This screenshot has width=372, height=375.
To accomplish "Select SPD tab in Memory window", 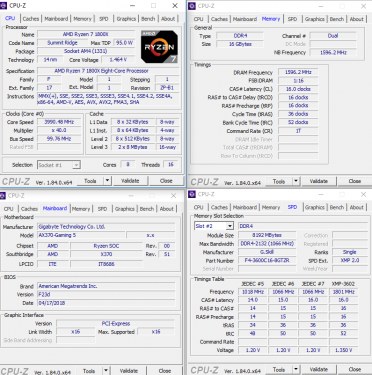I will coord(292,19).
